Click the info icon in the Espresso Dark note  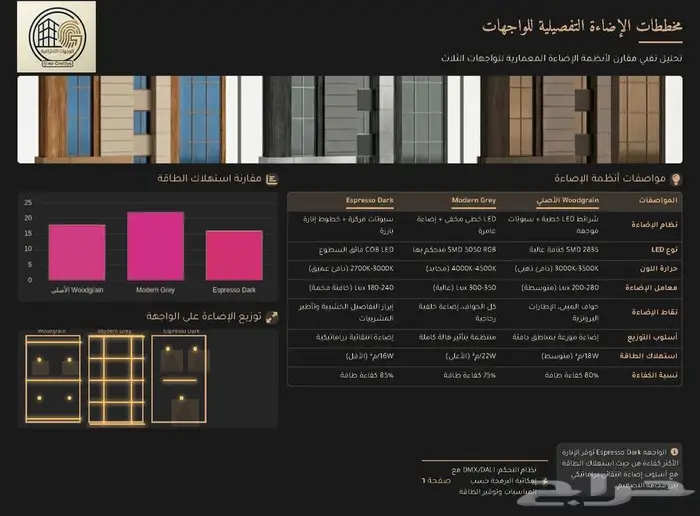(x=674, y=452)
